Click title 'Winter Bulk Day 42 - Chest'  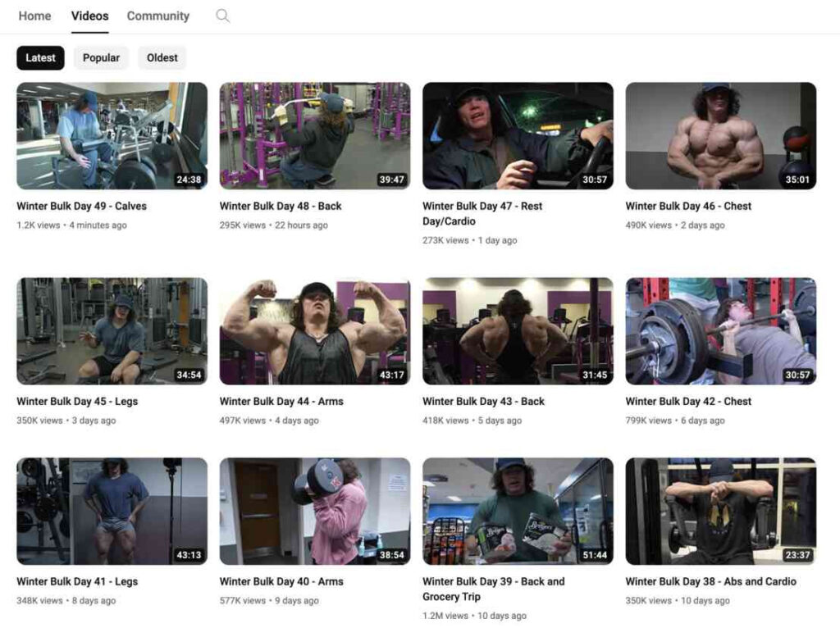pos(688,402)
